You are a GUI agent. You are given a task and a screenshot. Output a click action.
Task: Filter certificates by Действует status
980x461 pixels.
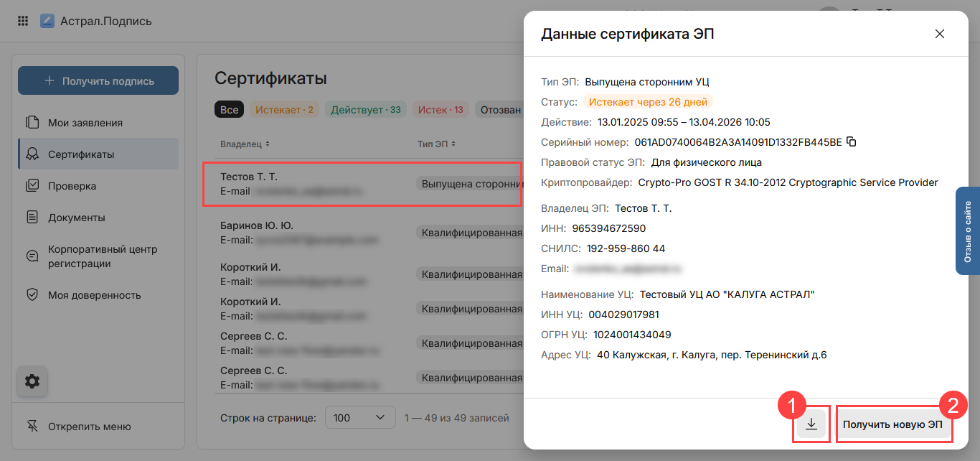[366, 110]
